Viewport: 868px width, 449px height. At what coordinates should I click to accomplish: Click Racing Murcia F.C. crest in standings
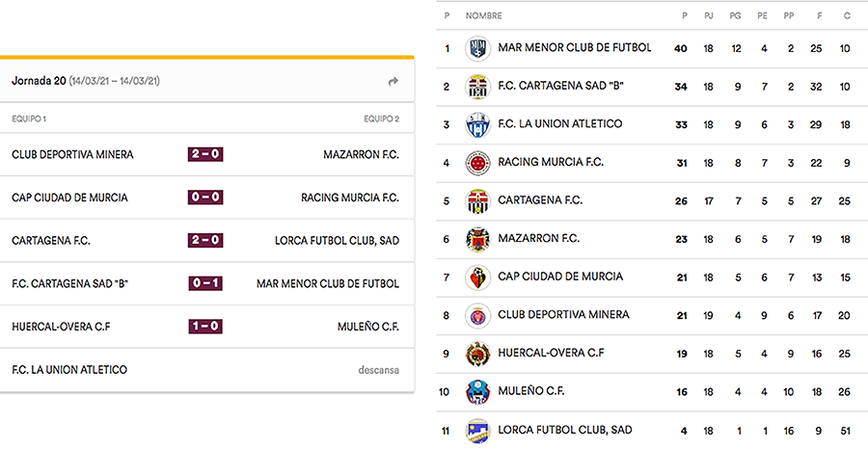click(477, 163)
